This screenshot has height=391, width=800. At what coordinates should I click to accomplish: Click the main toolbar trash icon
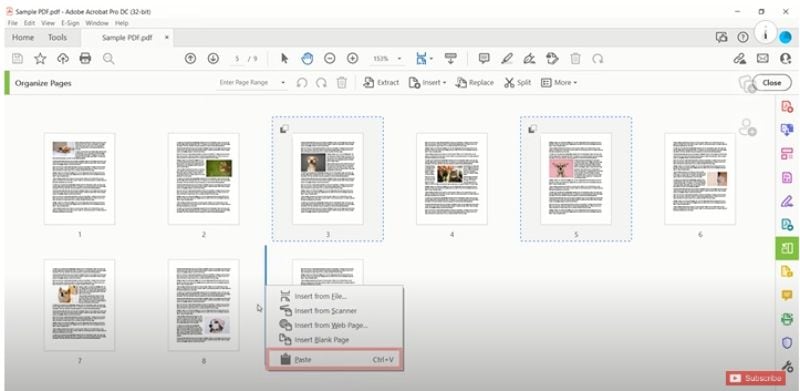(x=576, y=59)
